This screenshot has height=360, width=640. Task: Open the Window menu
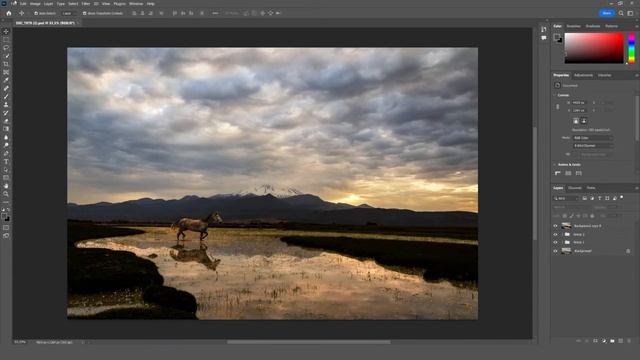(x=136, y=4)
